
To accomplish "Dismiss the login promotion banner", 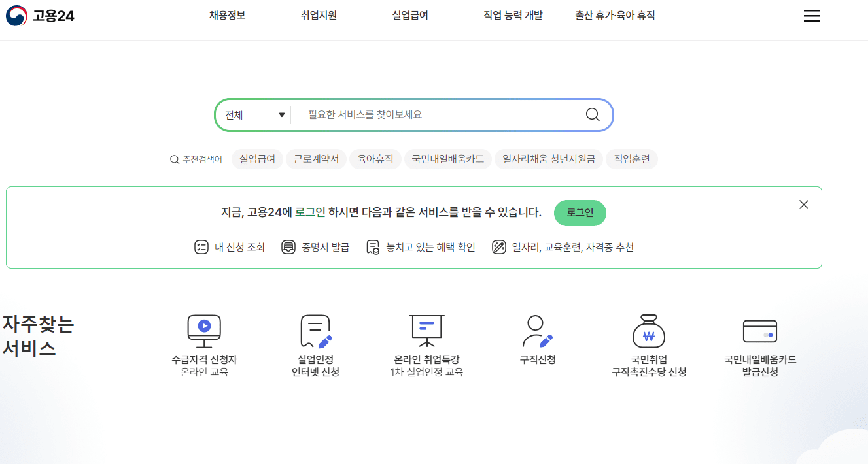I will tap(803, 205).
